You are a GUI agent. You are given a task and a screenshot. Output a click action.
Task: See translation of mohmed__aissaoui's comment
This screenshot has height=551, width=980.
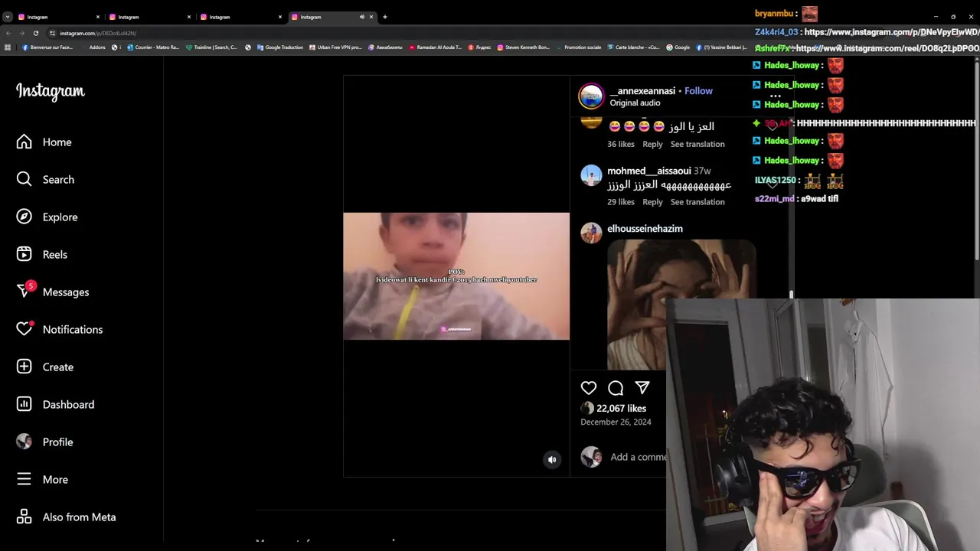click(x=697, y=202)
